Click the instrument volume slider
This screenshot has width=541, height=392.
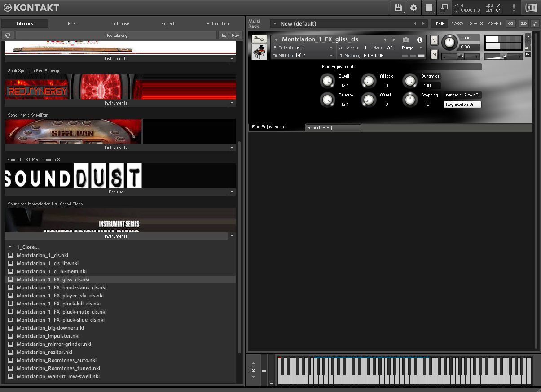503,56
